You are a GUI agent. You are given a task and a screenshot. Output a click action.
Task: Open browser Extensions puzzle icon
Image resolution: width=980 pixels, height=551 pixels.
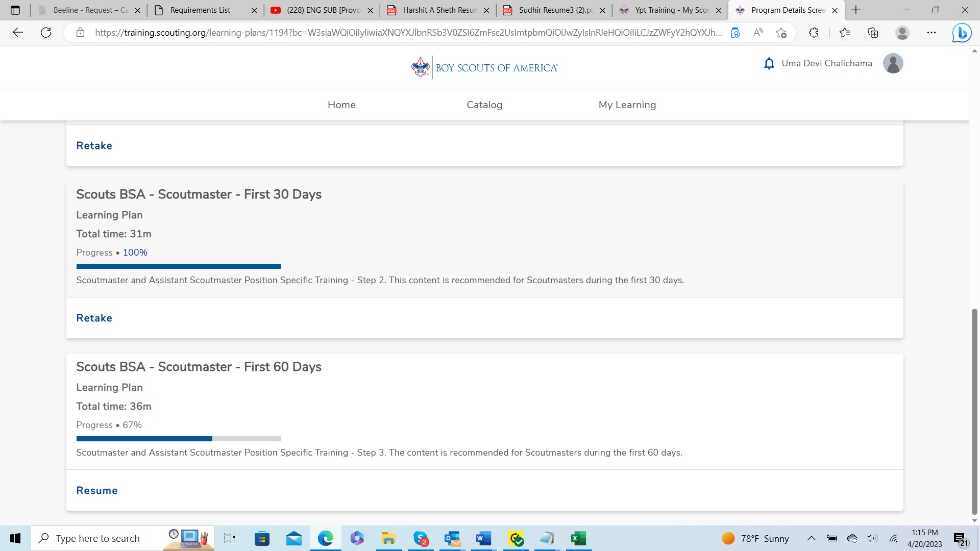[x=814, y=33]
